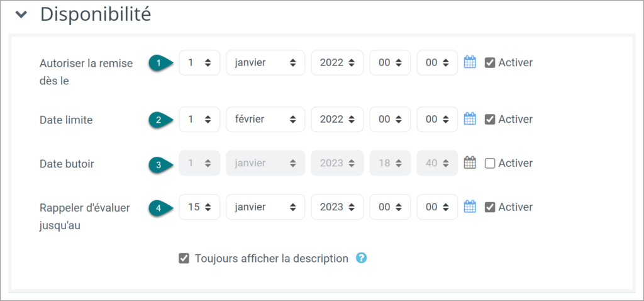Click the numbered marker 1 badge
Viewport: 644px width, 301px height.
coord(160,63)
